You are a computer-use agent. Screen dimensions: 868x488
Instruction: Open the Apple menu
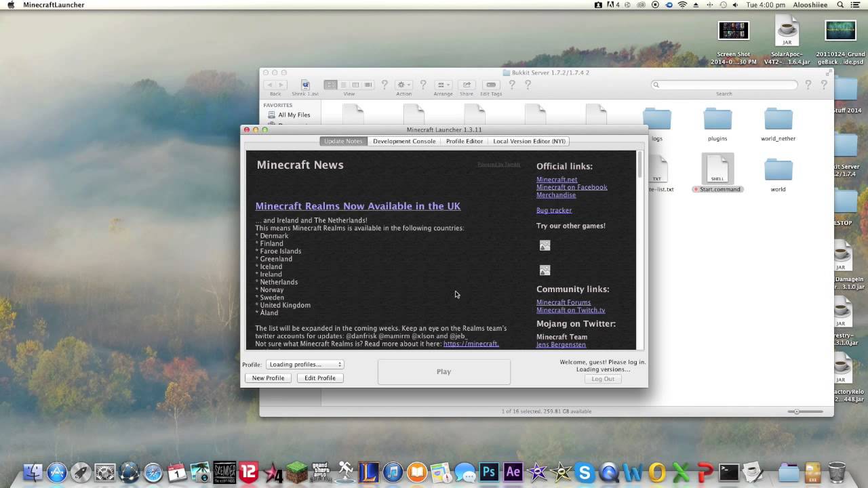[11, 5]
